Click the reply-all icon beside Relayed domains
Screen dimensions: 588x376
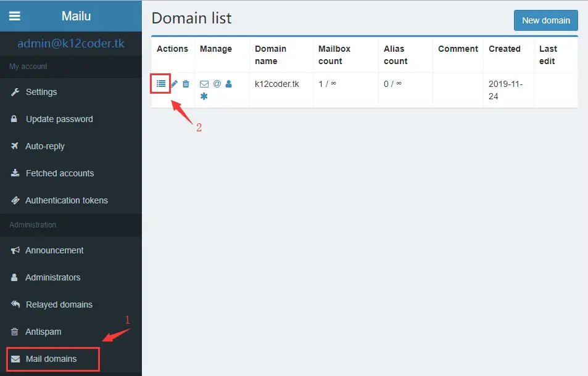15,304
